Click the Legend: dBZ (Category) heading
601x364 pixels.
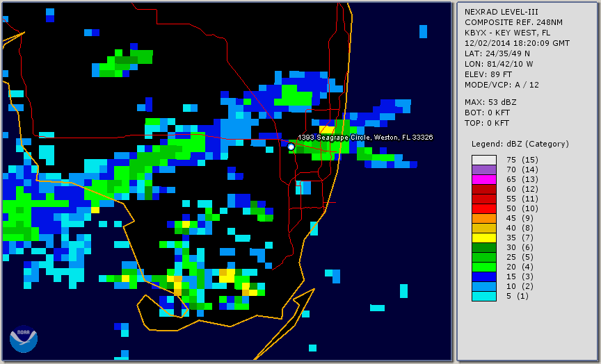pyautogui.click(x=520, y=144)
